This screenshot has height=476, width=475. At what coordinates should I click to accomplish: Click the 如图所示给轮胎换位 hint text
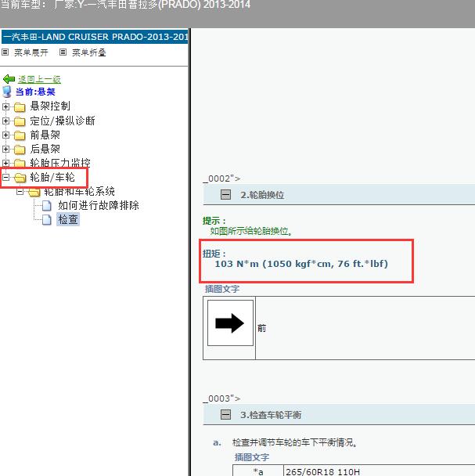251,231
